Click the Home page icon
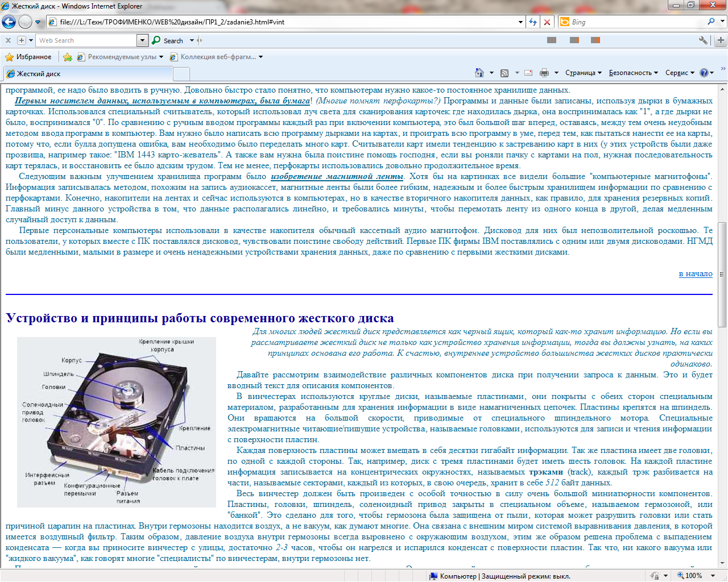This screenshot has width=728, height=582. [479, 73]
